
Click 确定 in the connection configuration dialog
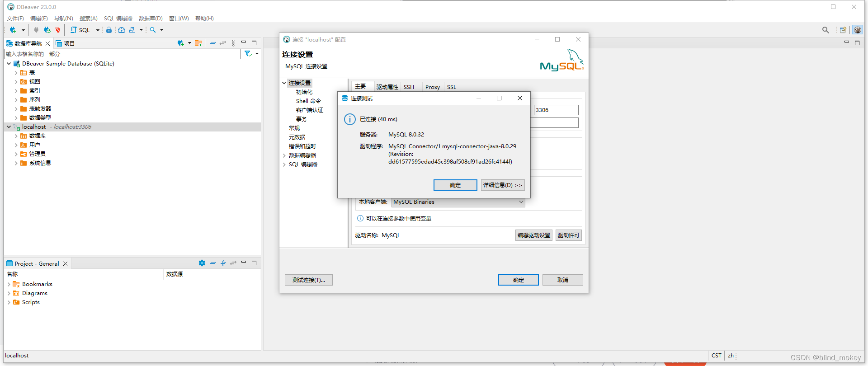[x=519, y=280]
